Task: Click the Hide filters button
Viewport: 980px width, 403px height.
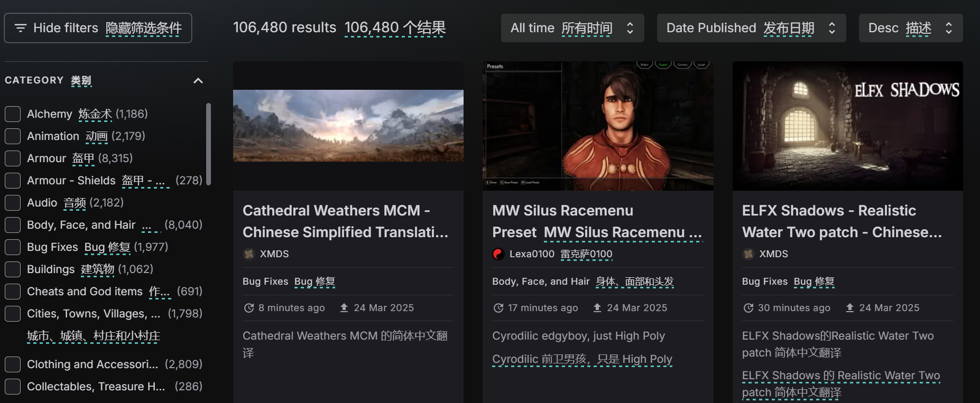Action: coord(98,28)
